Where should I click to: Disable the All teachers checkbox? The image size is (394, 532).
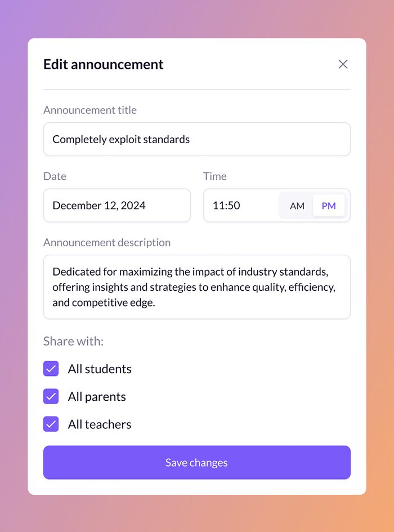click(51, 424)
